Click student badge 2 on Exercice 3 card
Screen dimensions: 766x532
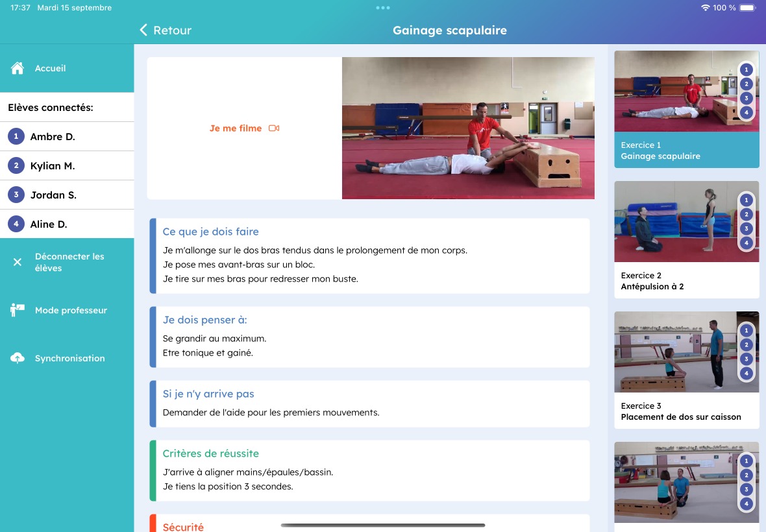[x=746, y=345]
